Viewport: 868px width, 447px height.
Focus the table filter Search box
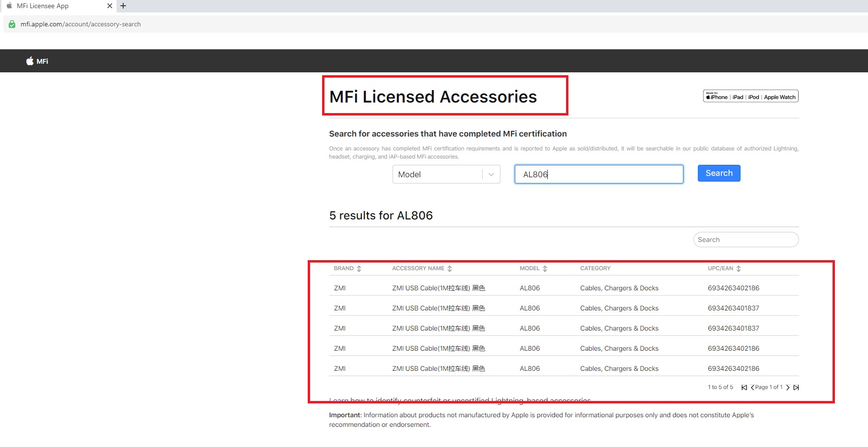745,240
